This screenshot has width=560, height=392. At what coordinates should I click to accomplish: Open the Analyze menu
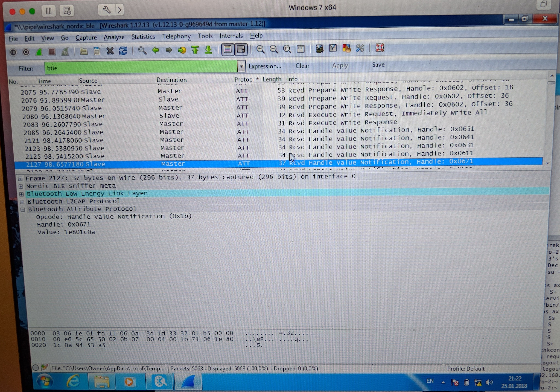114,37
